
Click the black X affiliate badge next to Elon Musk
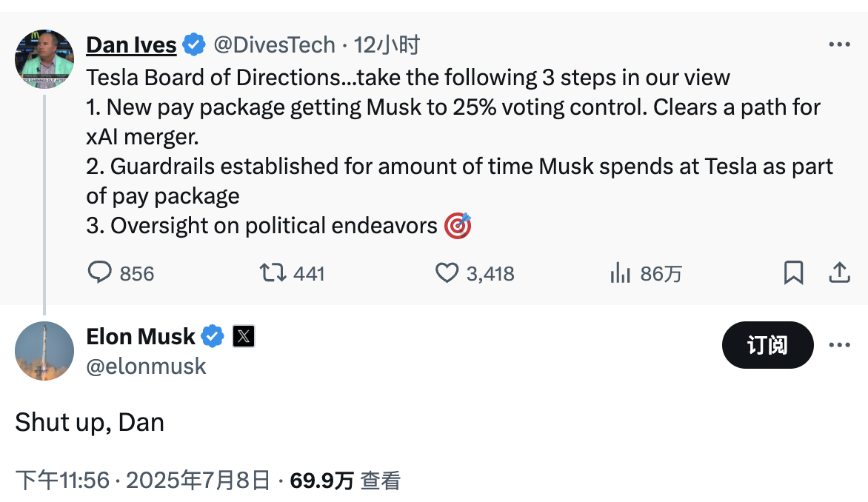click(x=244, y=336)
